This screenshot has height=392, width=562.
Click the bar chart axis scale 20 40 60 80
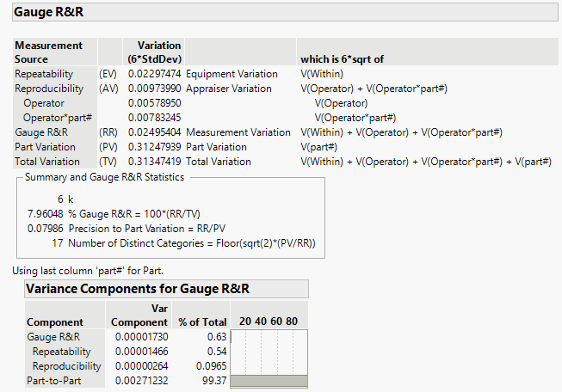coord(269,322)
